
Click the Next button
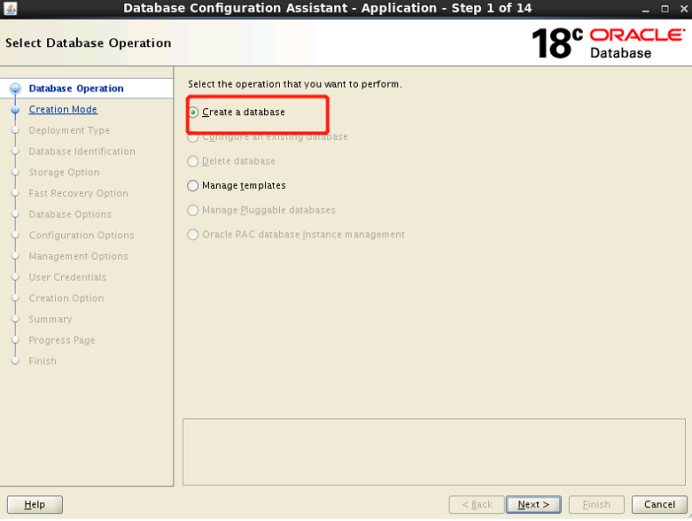tap(533, 504)
